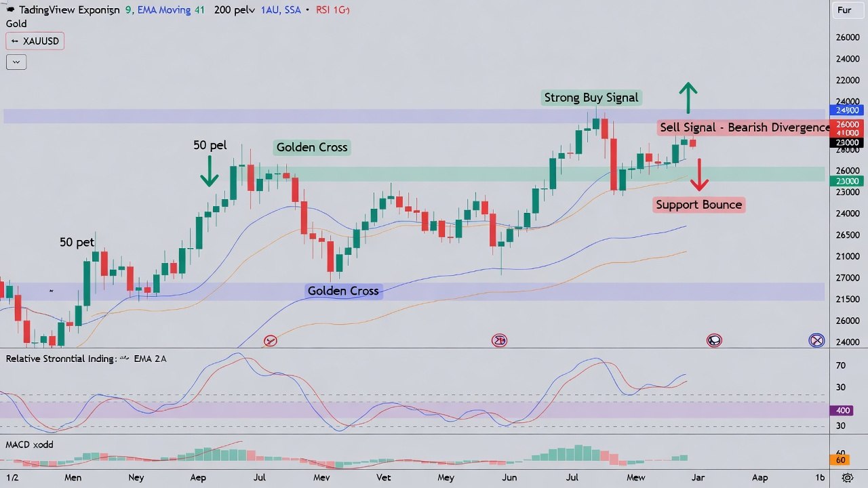The image size is (868, 488).
Task: Select the "9, EMA Moving 41" indicator label
Action: (165, 10)
